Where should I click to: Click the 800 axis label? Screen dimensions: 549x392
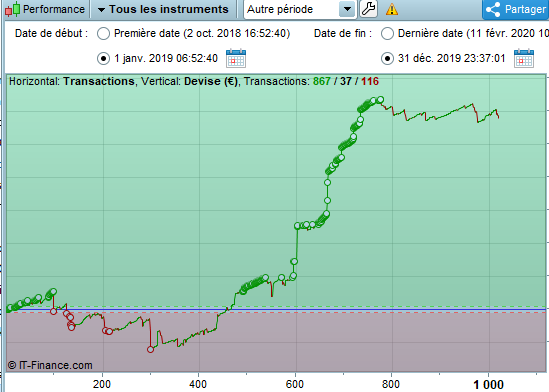point(391,384)
